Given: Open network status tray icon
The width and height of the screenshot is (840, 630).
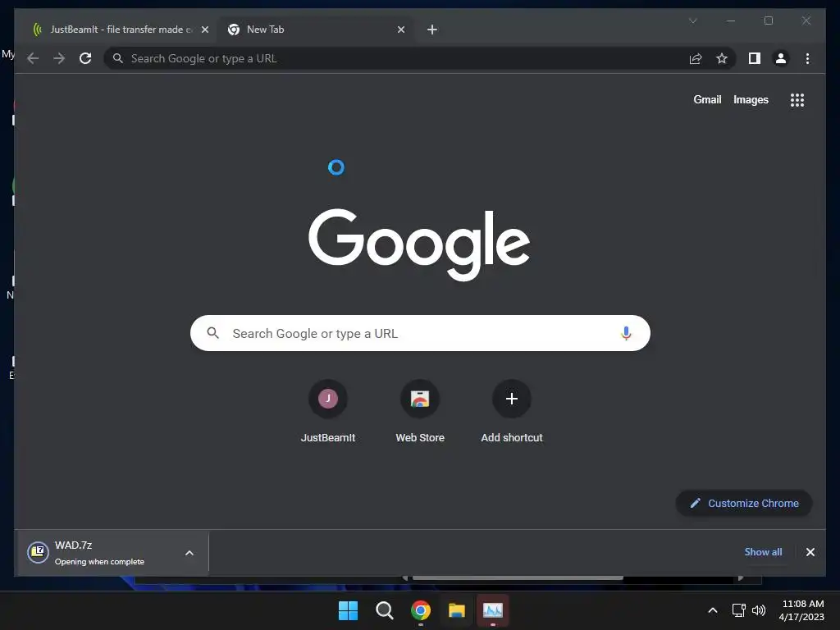Looking at the screenshot, I should [739, 610].
